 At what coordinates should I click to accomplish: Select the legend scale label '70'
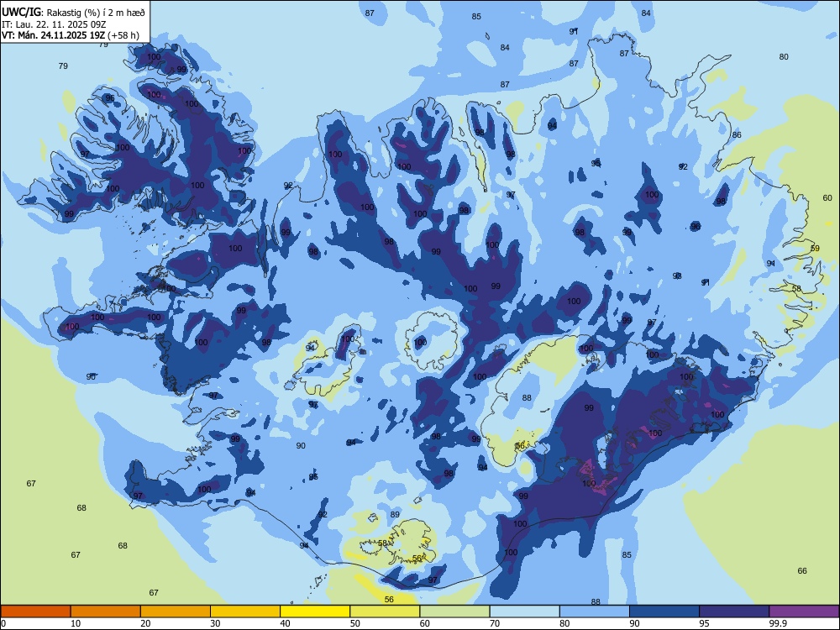point(495,623)
